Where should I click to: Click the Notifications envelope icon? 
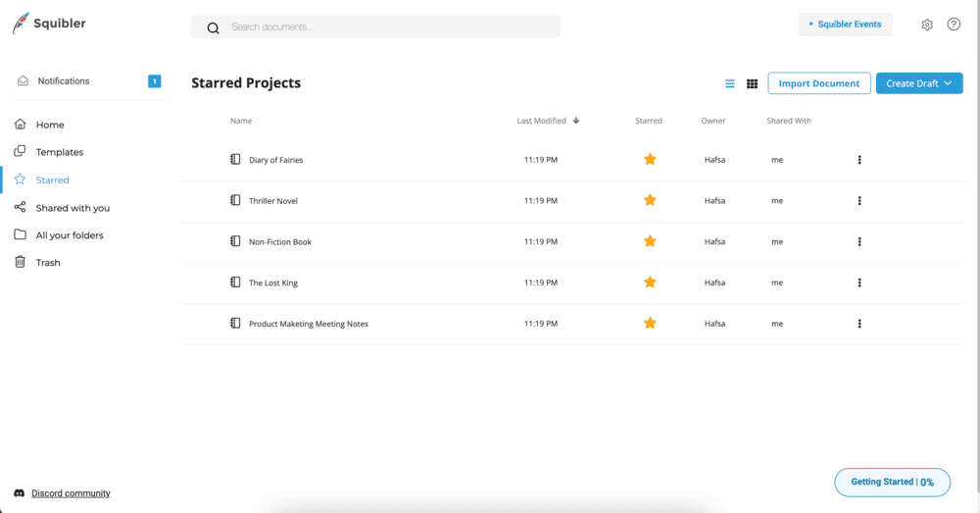point(24,80)
